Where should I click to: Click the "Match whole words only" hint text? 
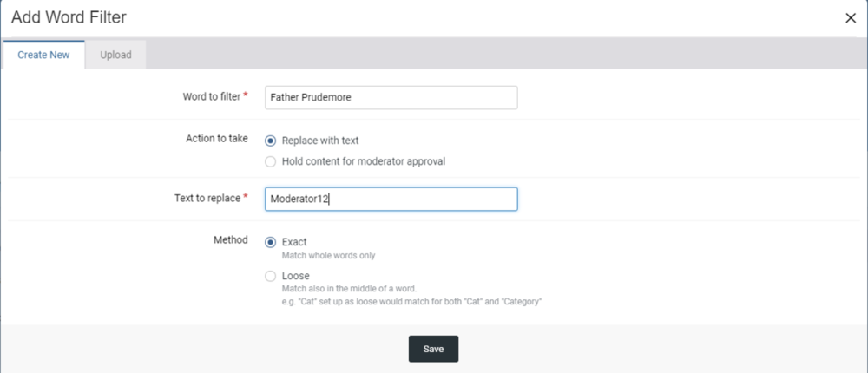tap(328, 256)
